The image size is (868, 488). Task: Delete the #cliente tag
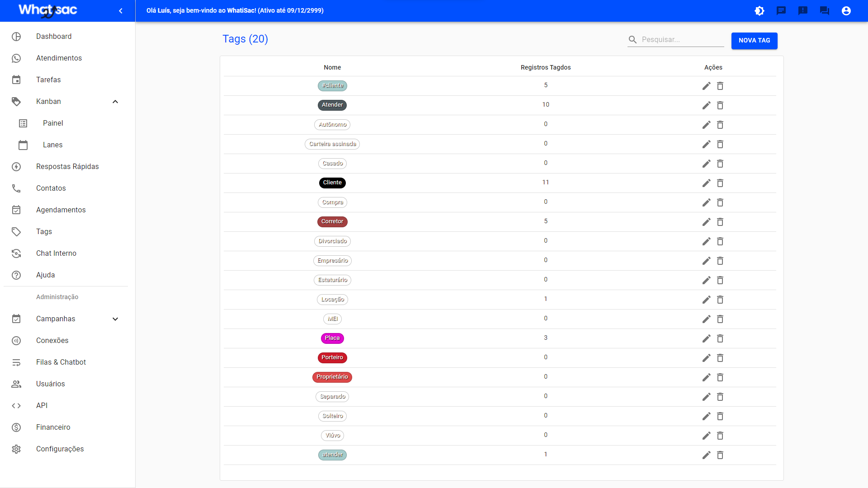click(720, 86)
